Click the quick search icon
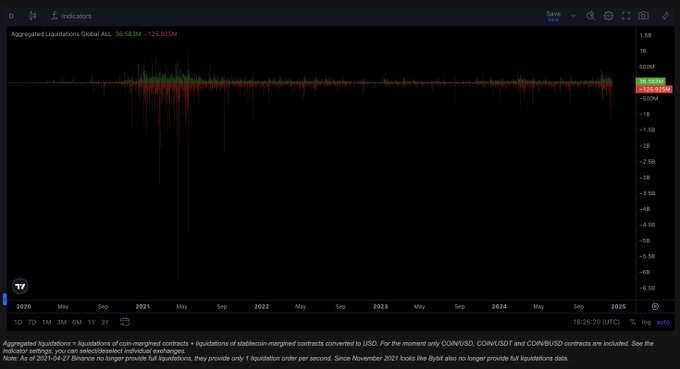Image resolution: width=680 pixels, height=369 pixels. point(590,16)
